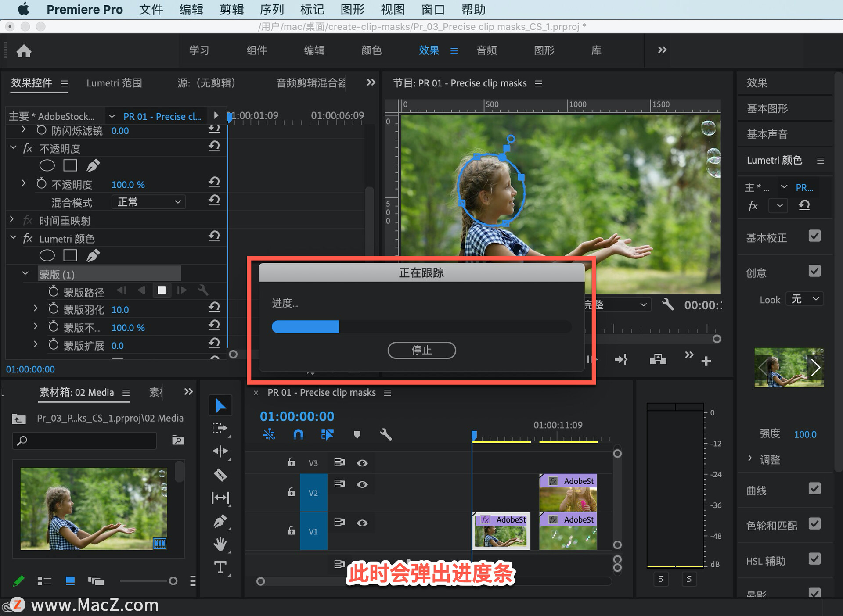Toggle V3 track lock
843x616 pixels.
point(291,462)
